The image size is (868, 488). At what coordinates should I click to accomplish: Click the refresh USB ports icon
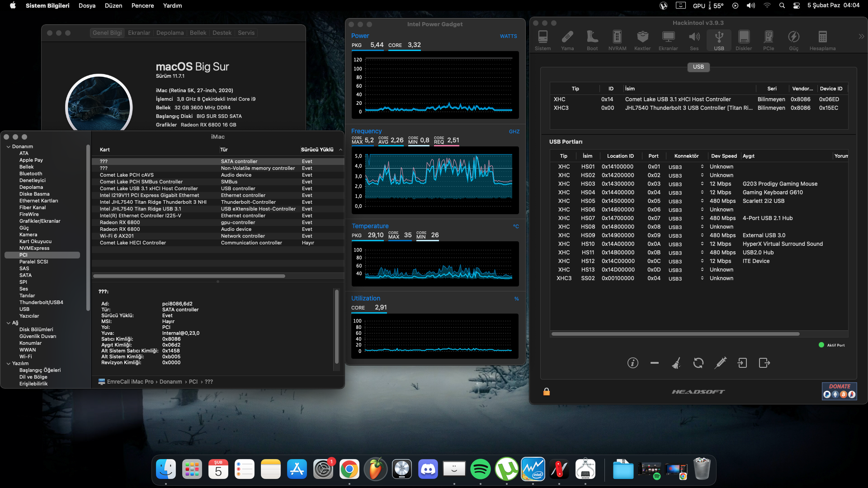point(698,363)
